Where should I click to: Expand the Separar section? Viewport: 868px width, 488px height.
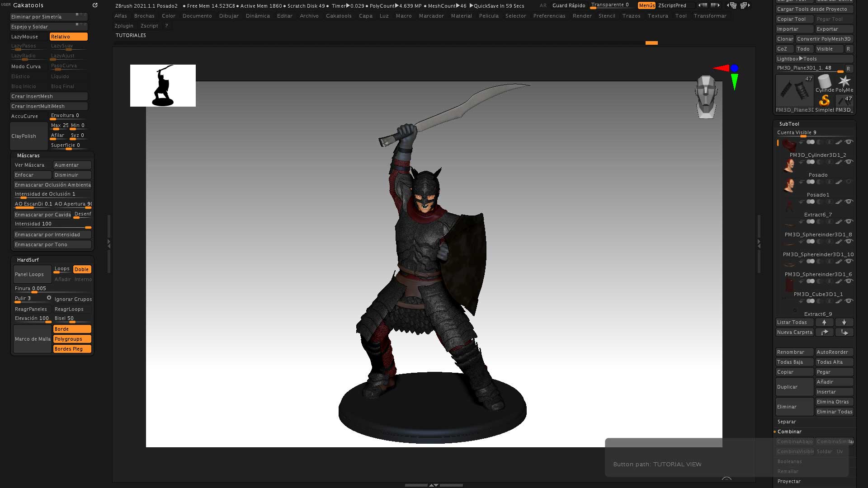(x=787, y=422)
